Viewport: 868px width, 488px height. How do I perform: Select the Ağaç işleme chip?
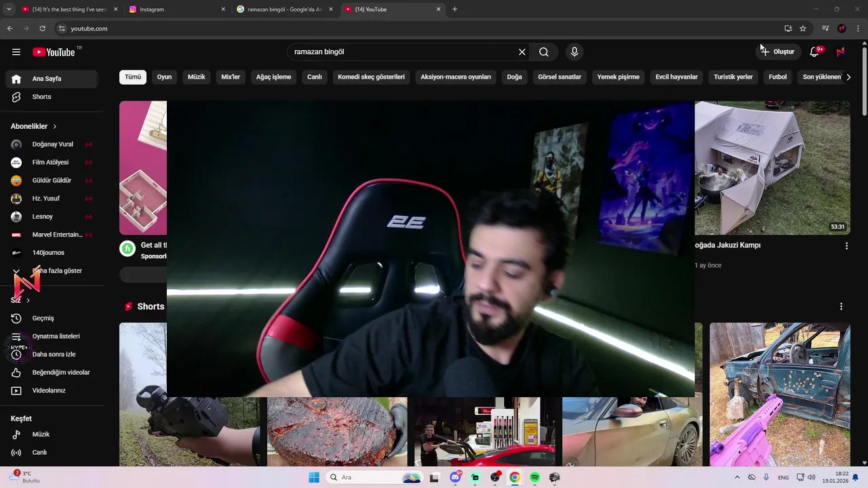tap(273, 77)
